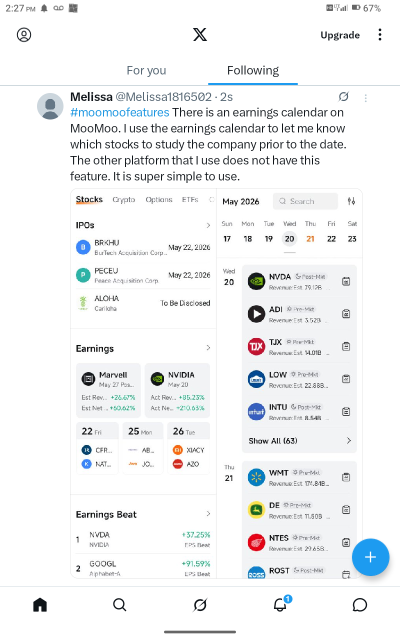
Task: Open the search tab
Action: [x=120, y=604]
